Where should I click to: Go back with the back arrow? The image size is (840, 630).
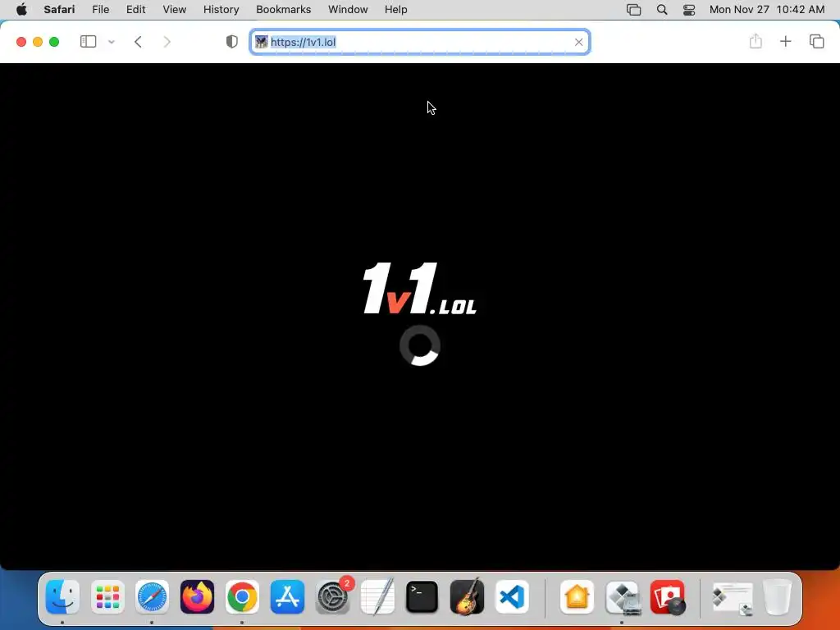pos(138,42)
